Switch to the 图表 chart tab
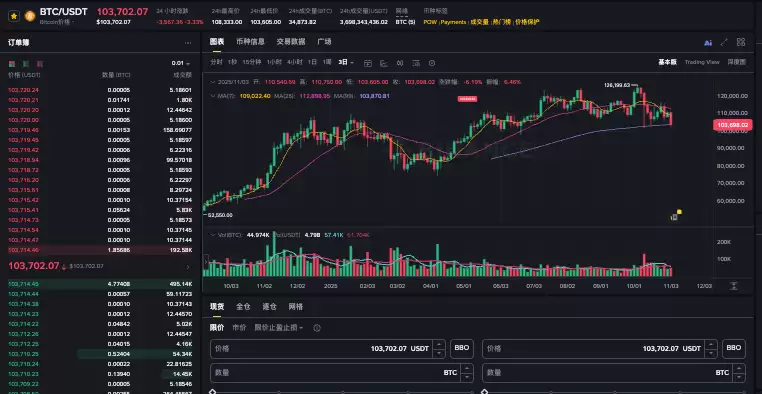 [217, 42]
